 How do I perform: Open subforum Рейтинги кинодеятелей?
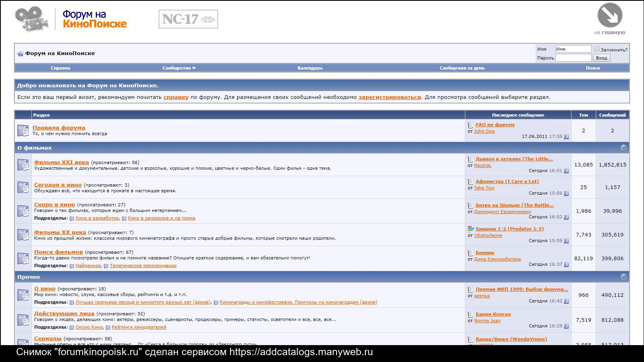click(139, 327)
